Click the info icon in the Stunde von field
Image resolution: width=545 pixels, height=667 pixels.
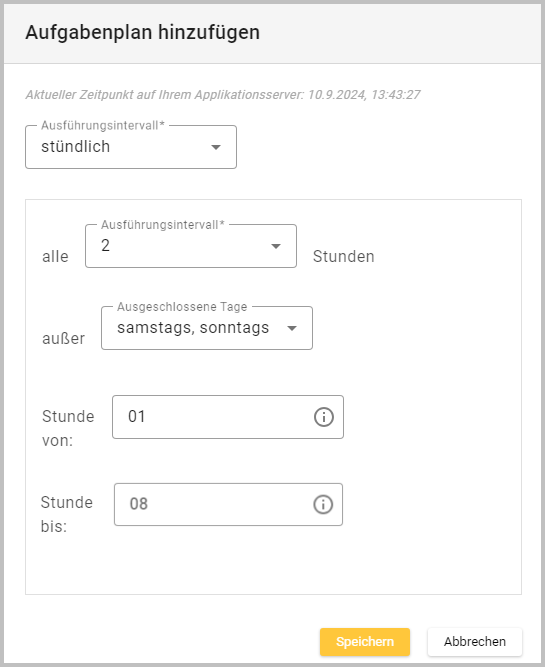tap(324, 417)
